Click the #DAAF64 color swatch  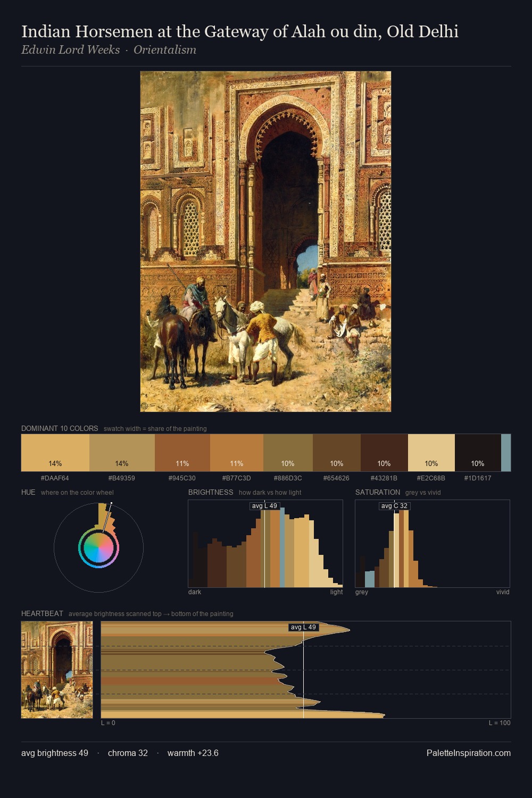[x=55, y=453]
